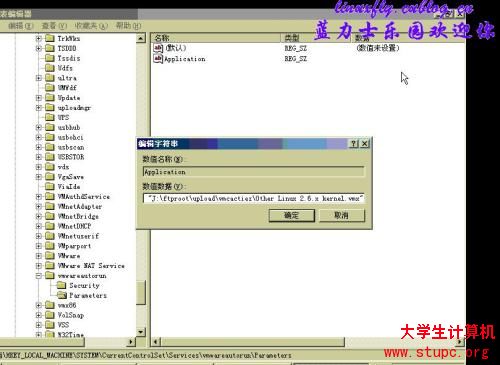Click tree pane horizontal scroll right arrow
Image resolution: width=500 pixels, height=365 pixels.
pos(131,341)
